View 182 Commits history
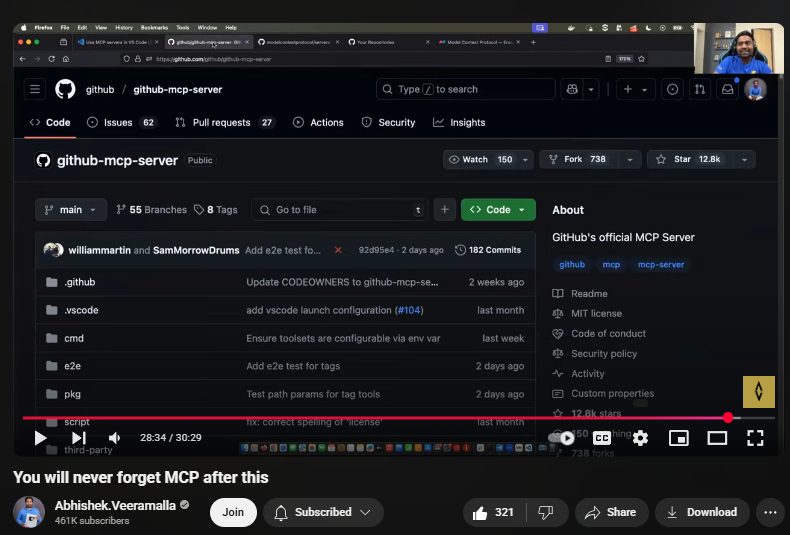 [488, 250]
